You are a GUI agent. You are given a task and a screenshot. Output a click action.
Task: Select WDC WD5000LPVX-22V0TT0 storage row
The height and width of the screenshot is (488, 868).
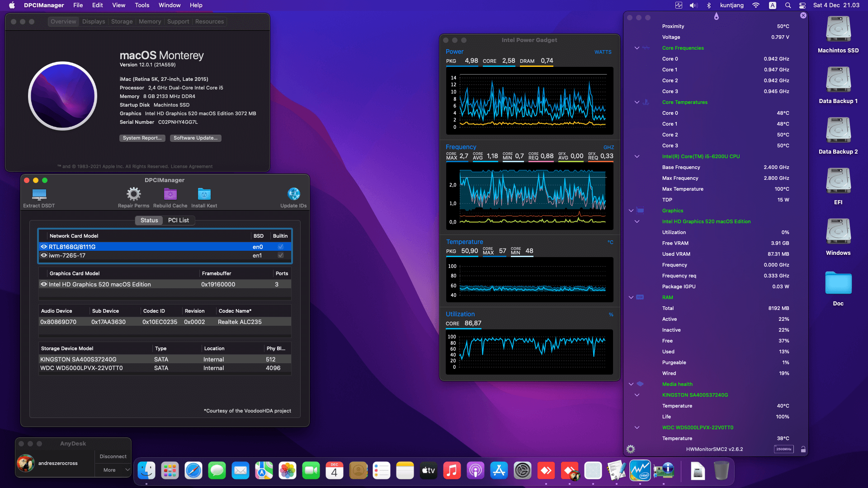point(165,368)
